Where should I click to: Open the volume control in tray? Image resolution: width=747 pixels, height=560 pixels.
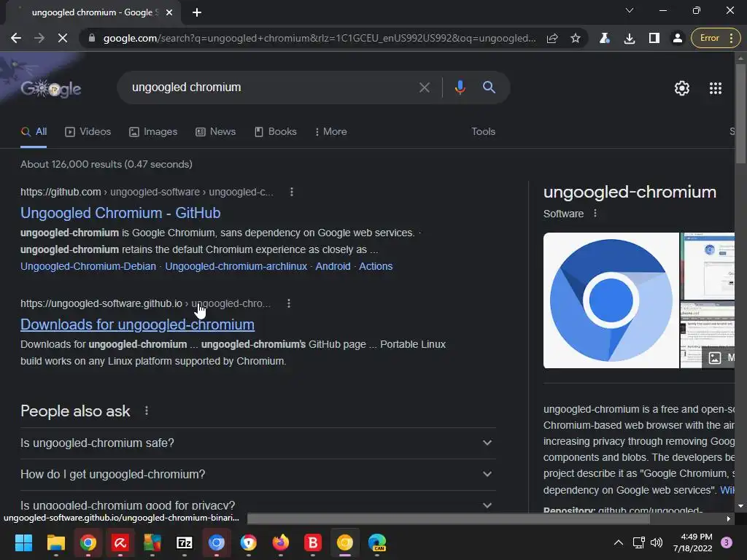coord(657,542)
